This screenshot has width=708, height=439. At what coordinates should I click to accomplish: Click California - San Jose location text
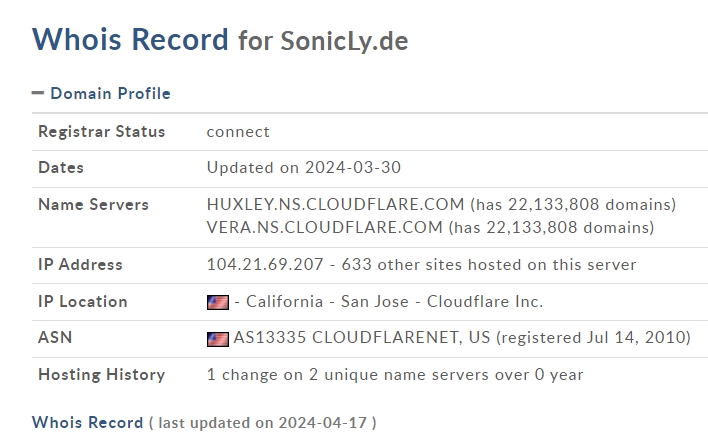327,301
